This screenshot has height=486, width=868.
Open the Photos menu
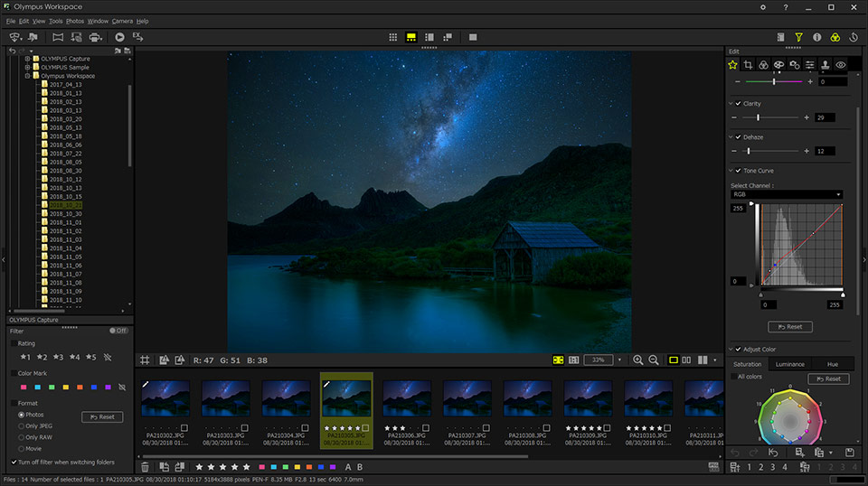point(75,21)
